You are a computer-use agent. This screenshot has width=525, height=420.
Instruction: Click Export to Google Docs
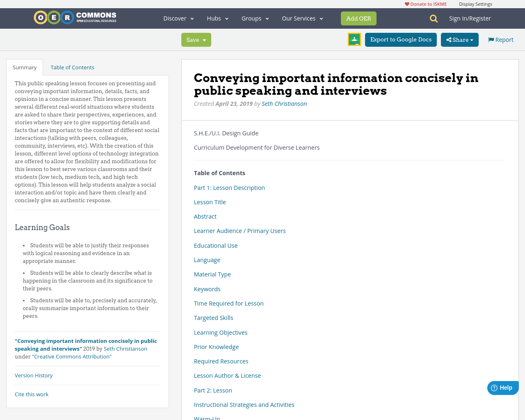(400, 39)
